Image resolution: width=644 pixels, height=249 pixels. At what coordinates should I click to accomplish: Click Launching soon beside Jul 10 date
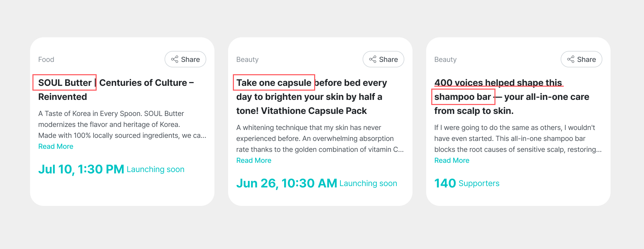pos(155,170)
